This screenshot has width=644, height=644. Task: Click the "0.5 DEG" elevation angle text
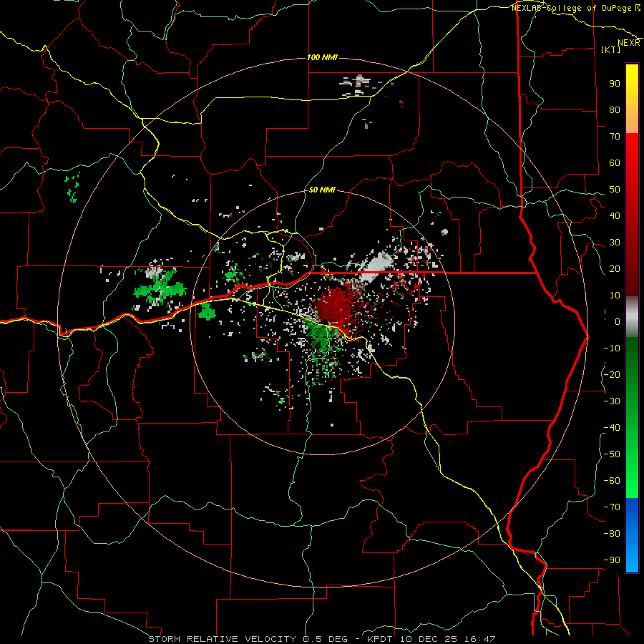pos(325,639)
